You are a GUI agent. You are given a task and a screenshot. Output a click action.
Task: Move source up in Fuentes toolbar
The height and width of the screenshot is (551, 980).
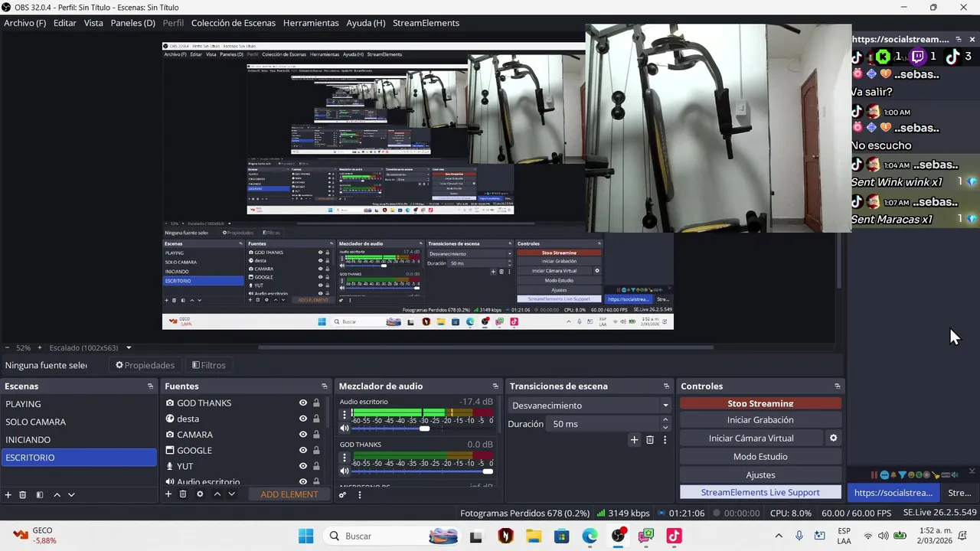click(217, 494)
